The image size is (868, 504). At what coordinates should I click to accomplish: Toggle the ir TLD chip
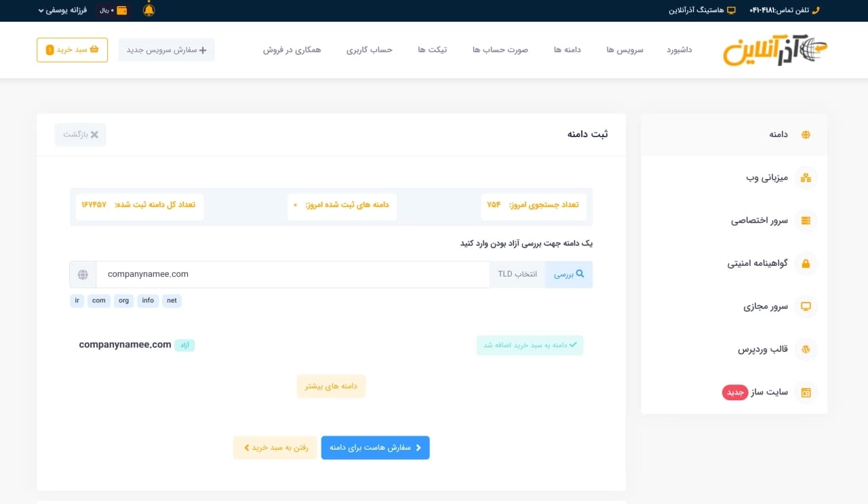(x=77, y=301)
